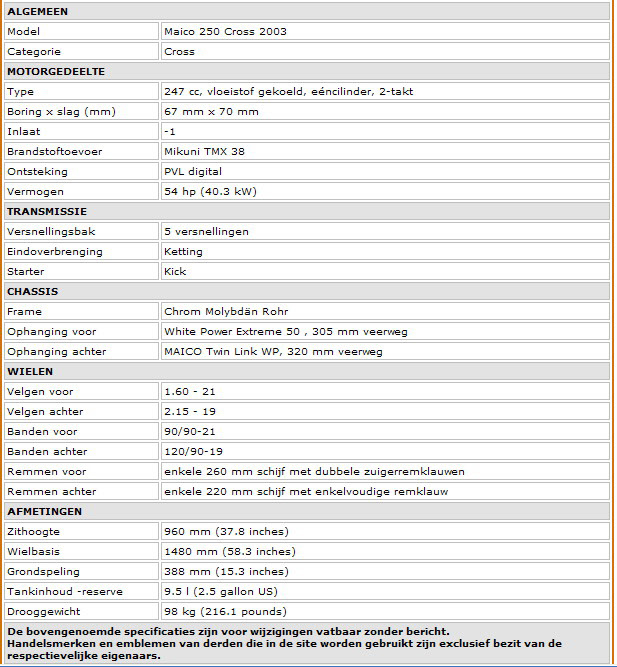
Task: Select the '90/90-21' tire value
Action: coord(190,431)
